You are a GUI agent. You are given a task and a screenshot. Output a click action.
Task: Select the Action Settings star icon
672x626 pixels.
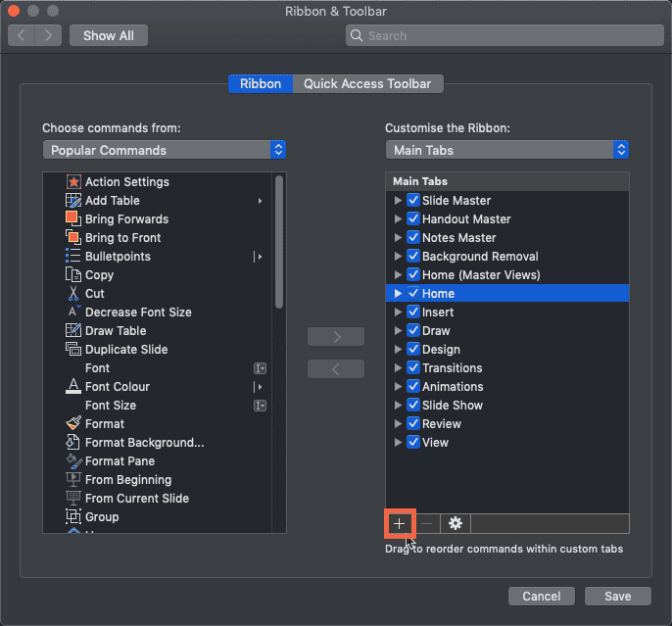tap(72, 182)
